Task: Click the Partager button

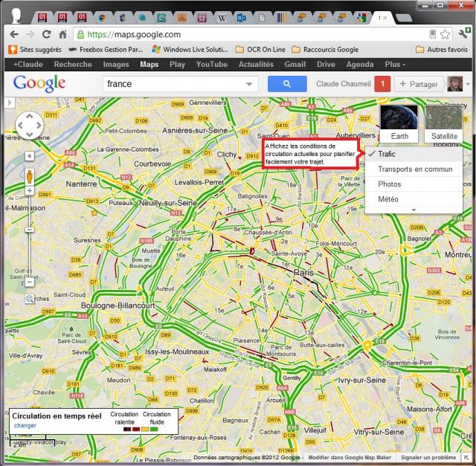Action: pyautogui.click(x=419, y=84)
